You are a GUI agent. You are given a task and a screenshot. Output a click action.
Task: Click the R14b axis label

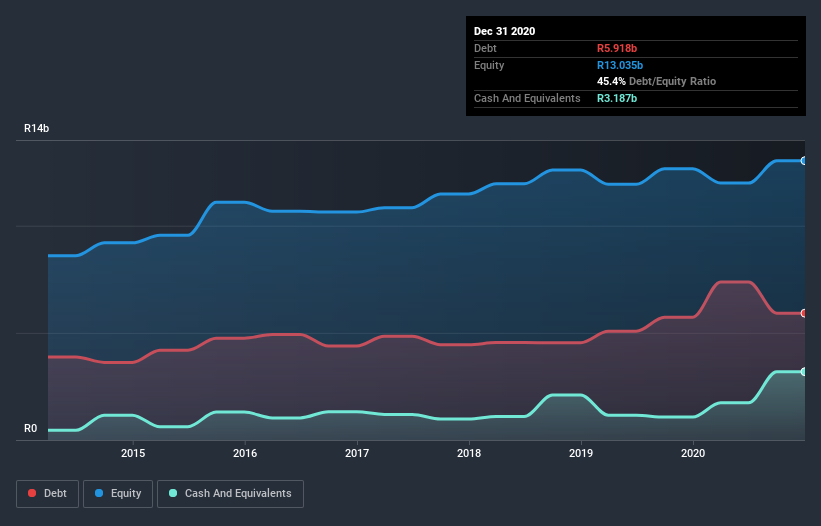pyautogui.click(x=36, y=128)
